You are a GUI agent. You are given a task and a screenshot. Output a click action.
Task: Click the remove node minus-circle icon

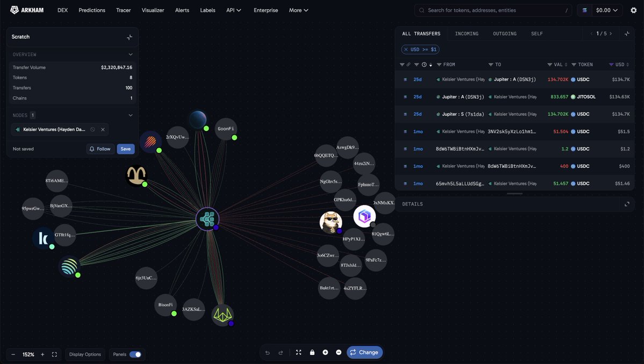[x=338, y=353]
